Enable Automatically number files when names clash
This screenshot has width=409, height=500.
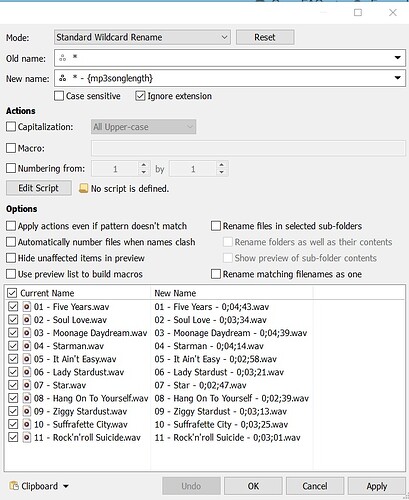pos(11,242)
